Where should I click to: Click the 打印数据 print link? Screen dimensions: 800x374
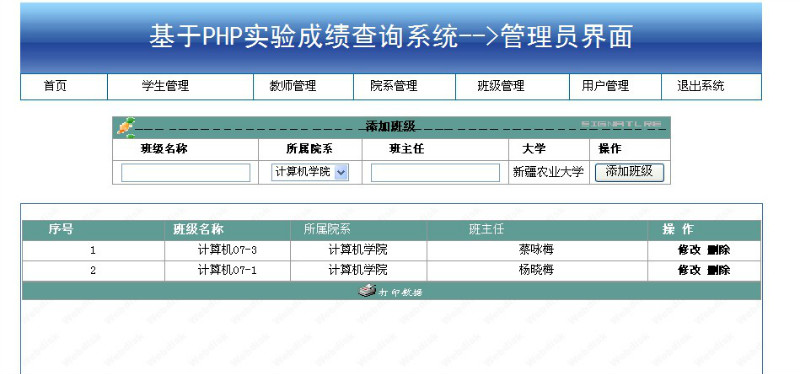[401, 292]
